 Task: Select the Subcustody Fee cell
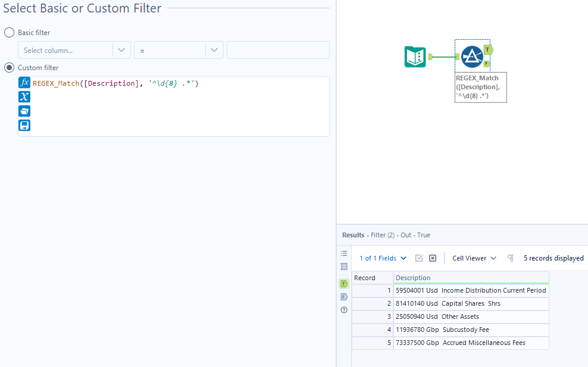click(x=471, y=330)
